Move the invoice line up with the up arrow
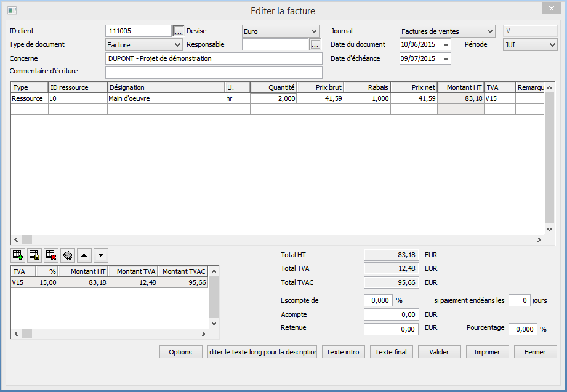Screen dimensions: 567x392 pos(85,255)
